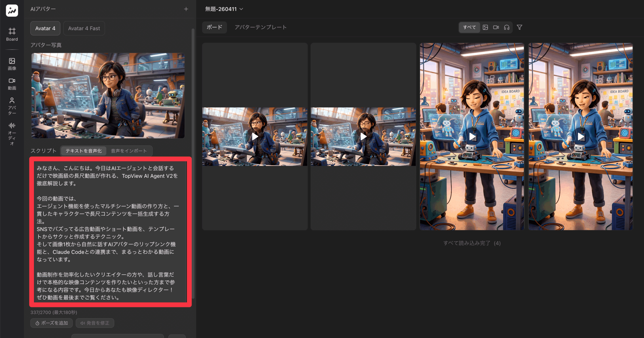
Task: Open the 画像 image tool
Action: click(x=12, y=64)
